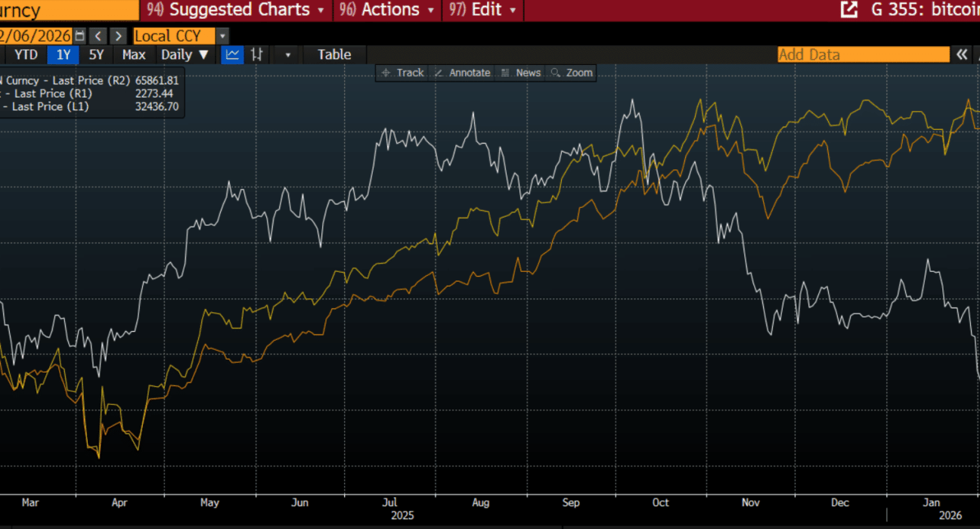Step to the previous date with left arrow

click(98, 36)
